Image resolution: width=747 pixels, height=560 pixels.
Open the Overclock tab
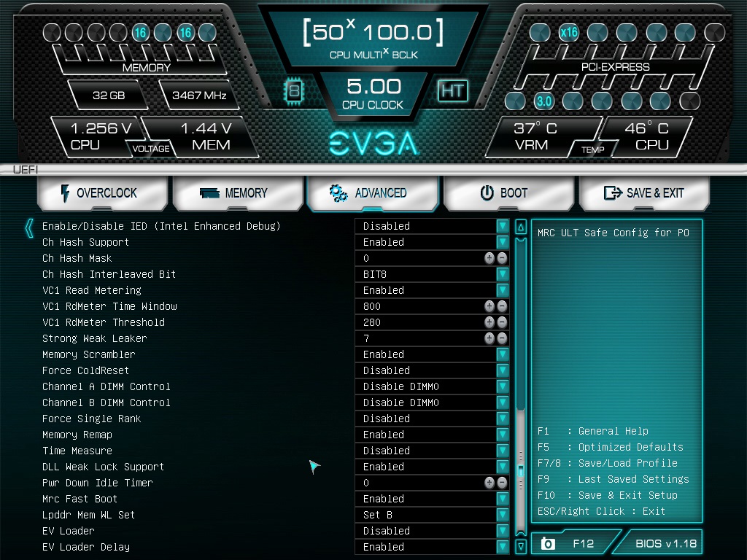(x=102, y=192)
